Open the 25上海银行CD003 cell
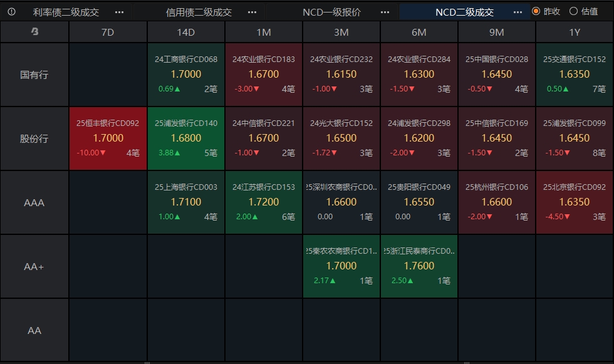The height and width of the screenshot is (364, 614). pyautogui.click(x=185, y=202)
